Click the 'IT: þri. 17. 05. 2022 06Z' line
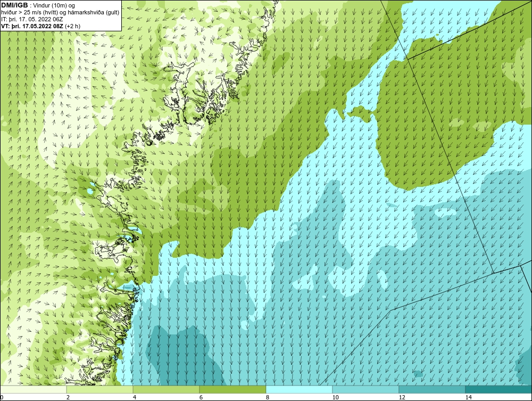Image resolution: width=532 pixels, height=401 pixels. click(x=32, y=19)
